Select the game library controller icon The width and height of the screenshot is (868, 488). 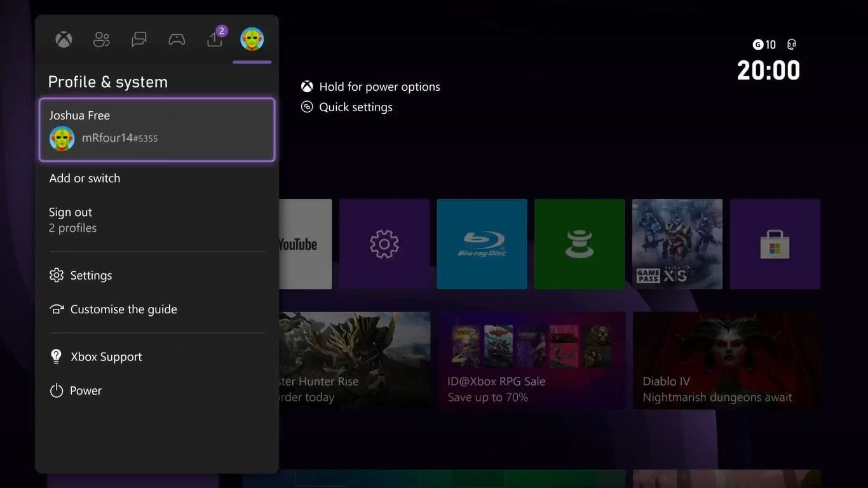point(176,39)
